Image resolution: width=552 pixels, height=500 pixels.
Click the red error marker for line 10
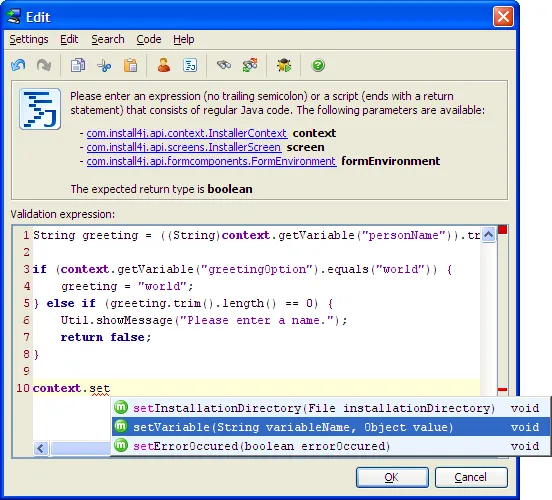(503, 389)
